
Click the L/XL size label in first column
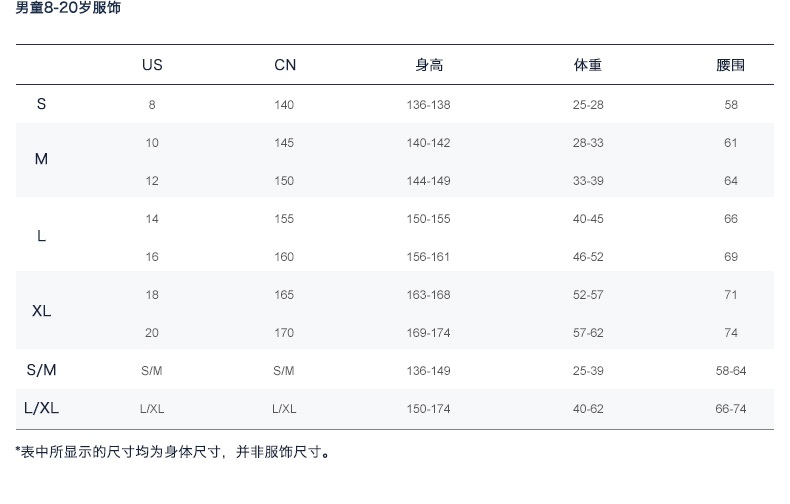41,409
